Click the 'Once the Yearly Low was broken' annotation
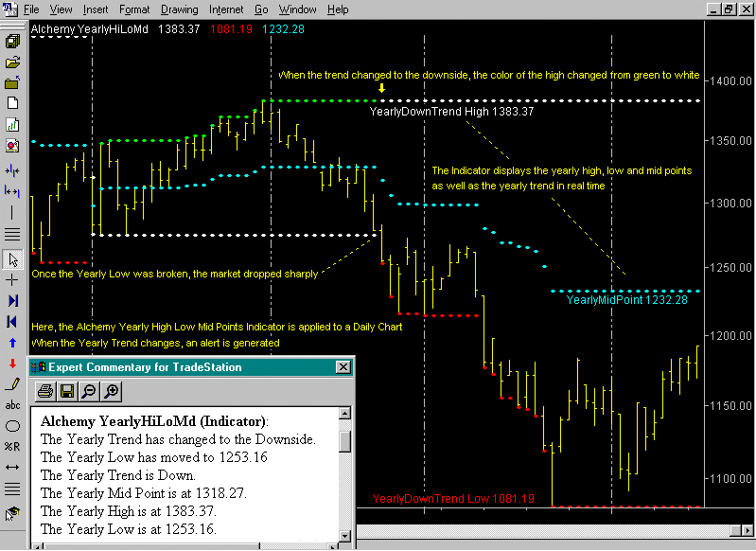The width and height of the screenshot is (756, 551). click(x=174, y=274)
